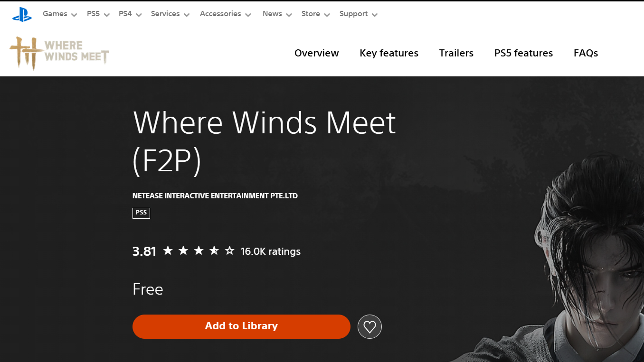The height and width of the screenshot is (362, 644).
Task: Click the Where Winds Meet (F2P) title
Action: 264,141
